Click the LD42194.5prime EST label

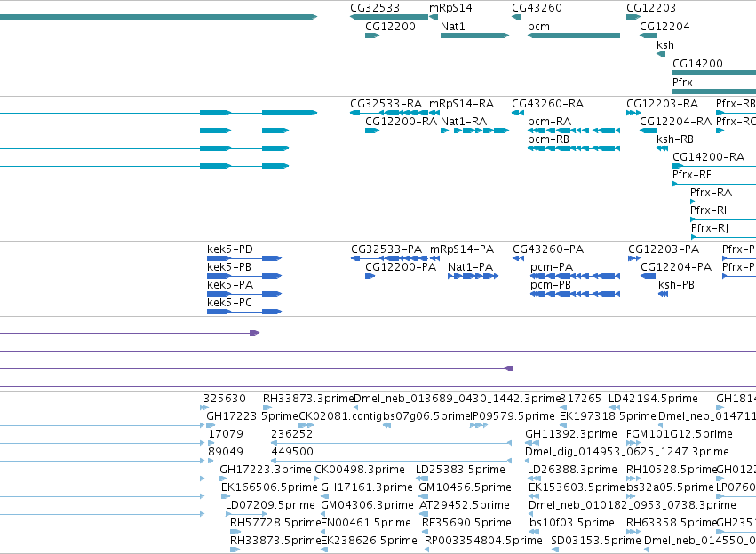pos(653,399)
